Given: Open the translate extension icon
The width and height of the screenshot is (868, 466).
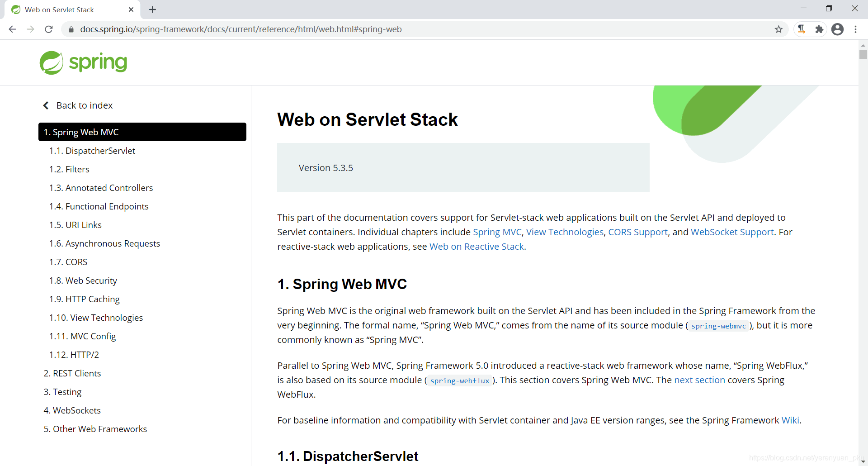Looking at the screenshot, I should [802, 29].
